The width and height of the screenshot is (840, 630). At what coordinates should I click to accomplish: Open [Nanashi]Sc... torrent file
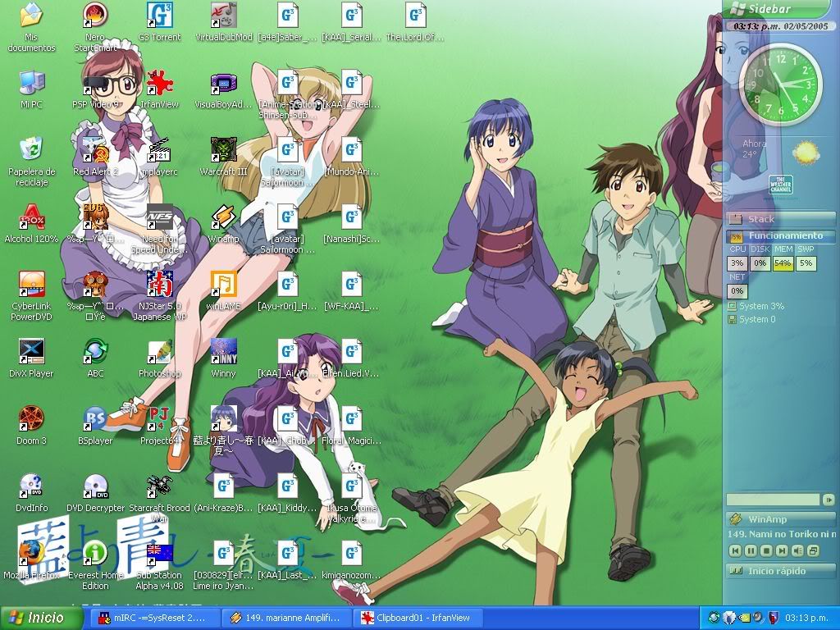pos(351,218)
